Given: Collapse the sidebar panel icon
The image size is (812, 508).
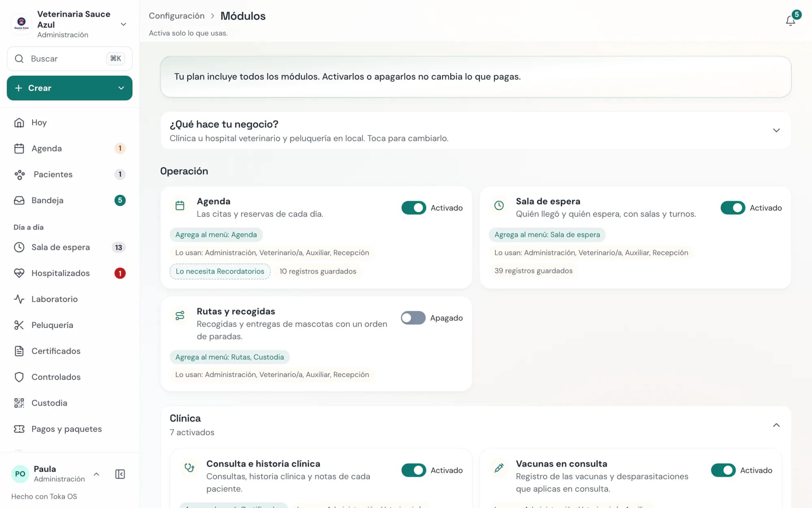Looking at the screenshot, I should (x=120, y=474).
